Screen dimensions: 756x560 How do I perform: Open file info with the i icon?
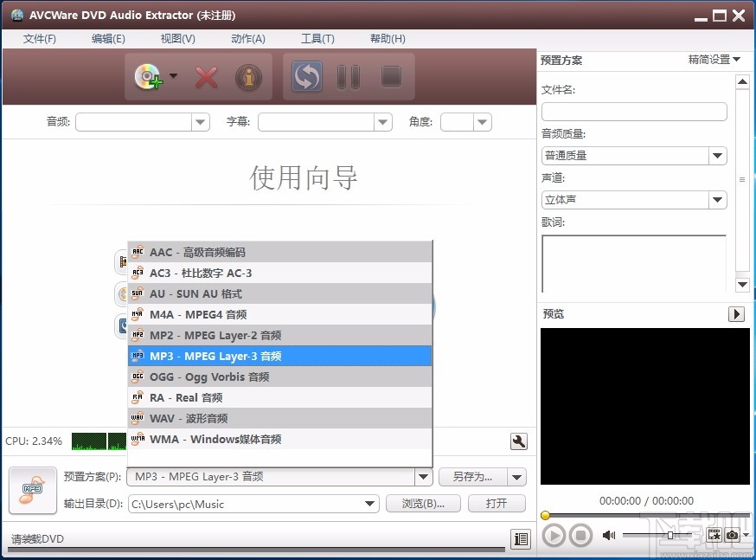248,77
